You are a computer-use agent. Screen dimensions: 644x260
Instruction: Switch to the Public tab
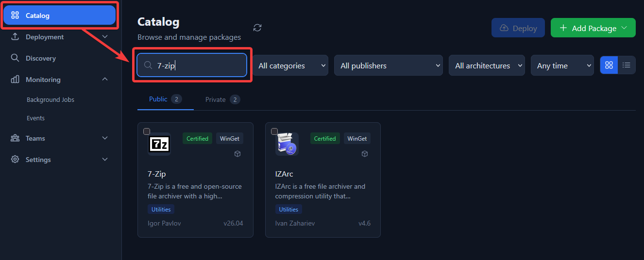(x=166, y=99)
